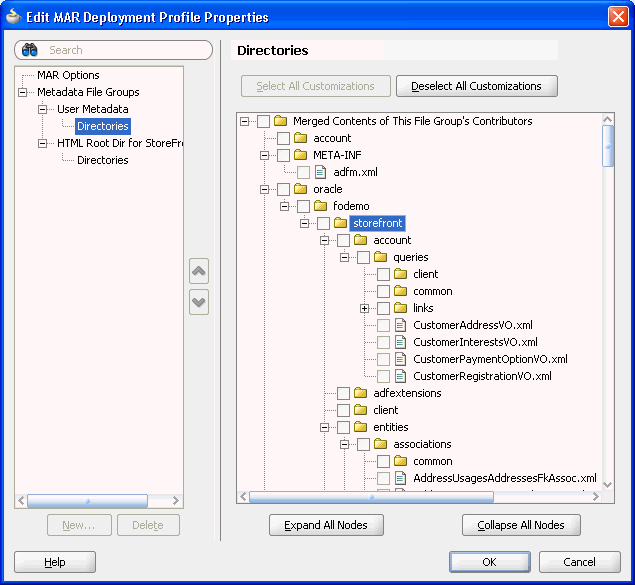Collapse the META-INF node
635x585 pixels.
pyautogui.click(x=264, y=155)
